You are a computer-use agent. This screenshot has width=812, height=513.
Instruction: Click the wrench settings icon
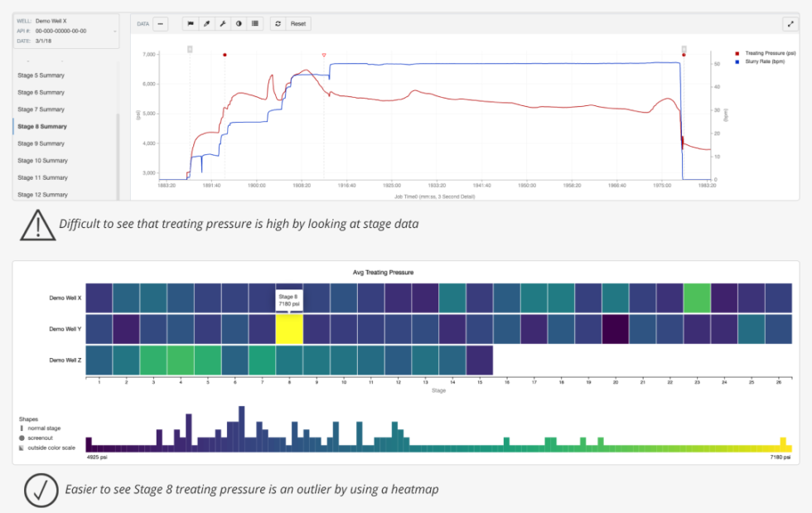tap(223, 23)
